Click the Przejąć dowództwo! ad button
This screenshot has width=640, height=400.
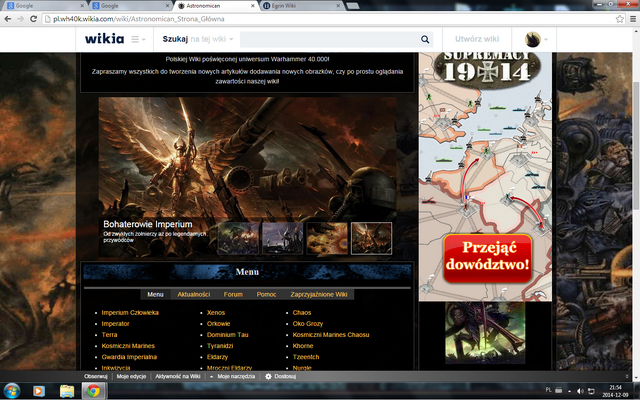488,258
